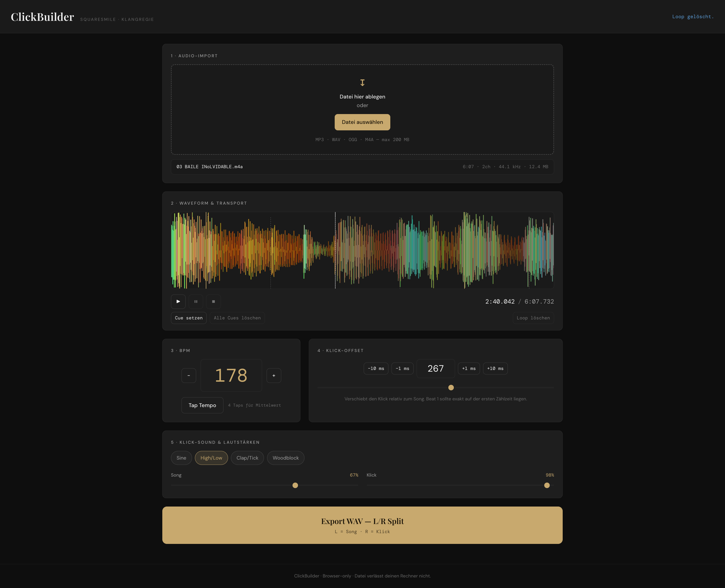The height and width of the screenshot is (588, 725).
Task: Click the Song volume slider handle
Action: (295, 485)
